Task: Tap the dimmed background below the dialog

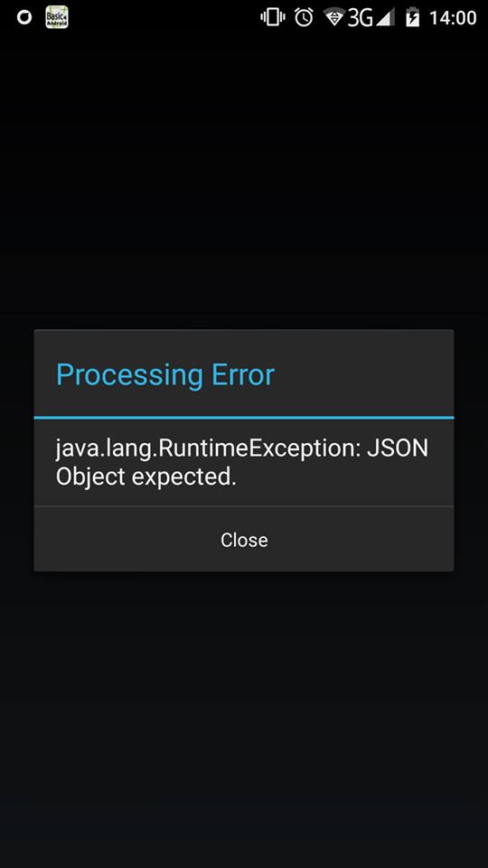Action: click(x=244, y=720)
